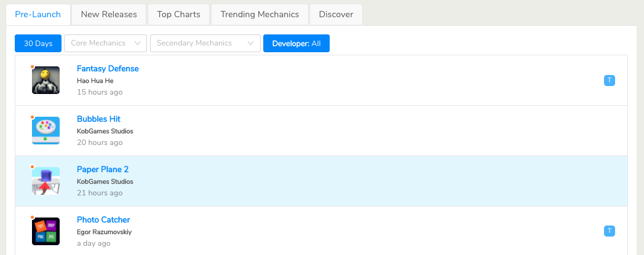
Task: Open the Trending Mechanics tab
Action: [260, 14]
